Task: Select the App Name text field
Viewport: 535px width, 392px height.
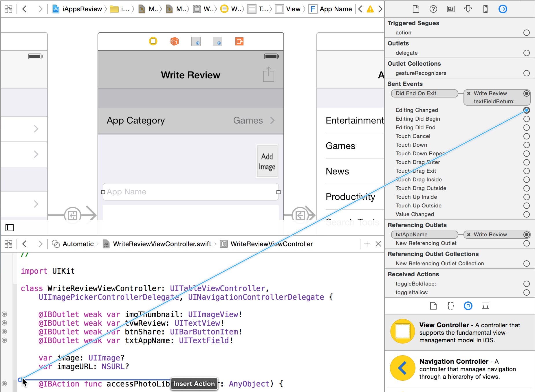Action: point(191,192)
